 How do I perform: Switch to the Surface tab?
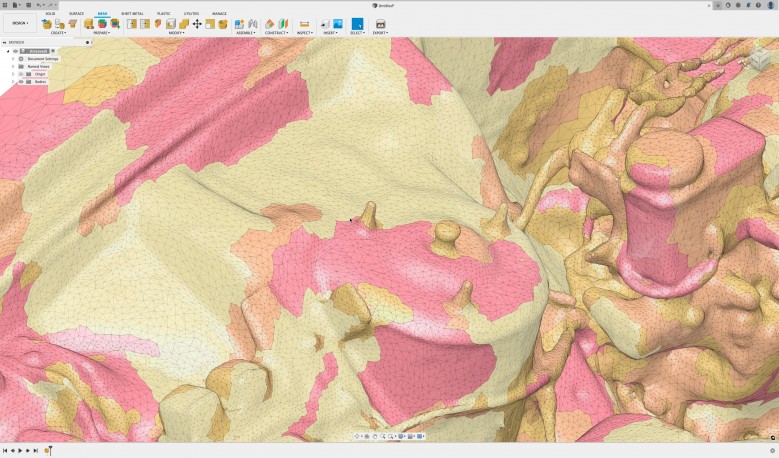(x=76, y=13)
